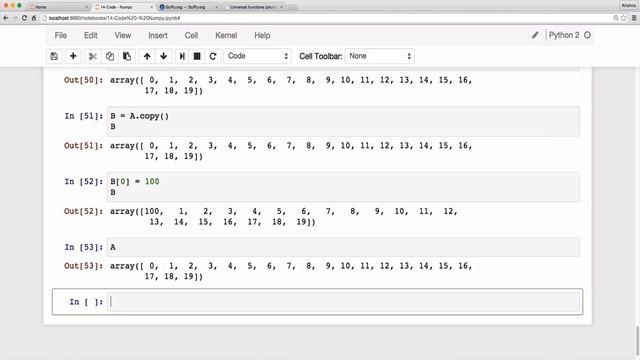Move selected cell down
The height and width of the screenshot is (360, 640).
(164, 56)
